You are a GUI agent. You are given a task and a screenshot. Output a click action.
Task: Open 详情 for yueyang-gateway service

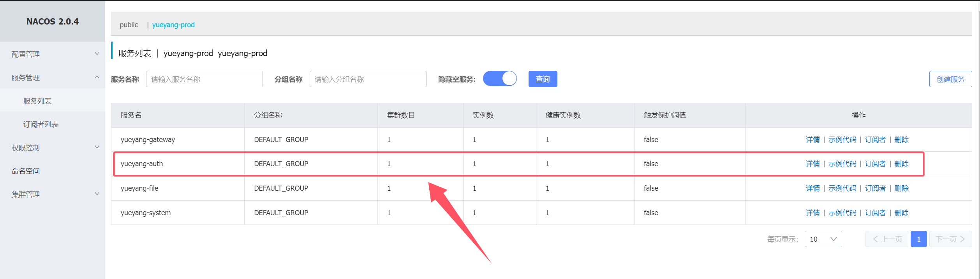pos(813,140)
